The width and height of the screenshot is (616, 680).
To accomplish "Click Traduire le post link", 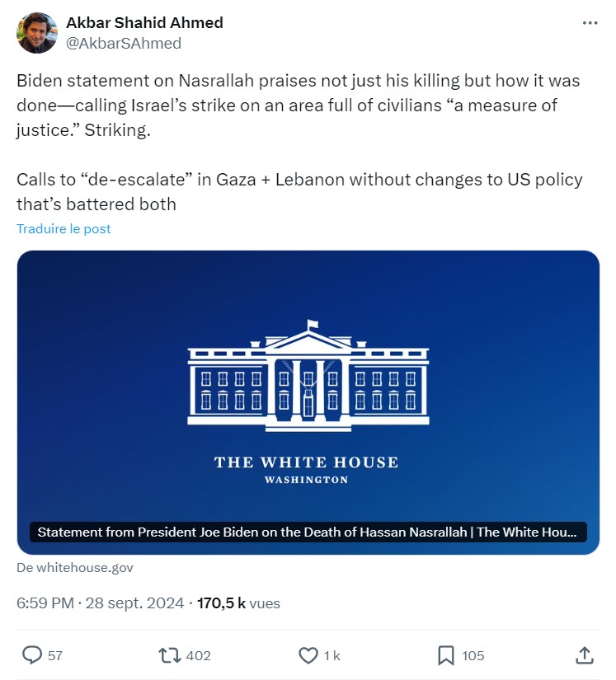I will coord(63,228).
